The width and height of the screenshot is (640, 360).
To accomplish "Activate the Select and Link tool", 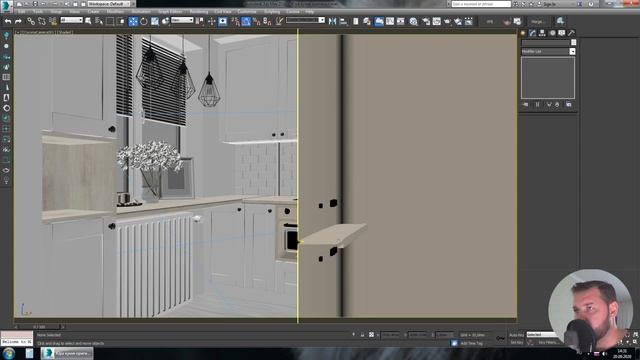I will click(x=31, y=21).
